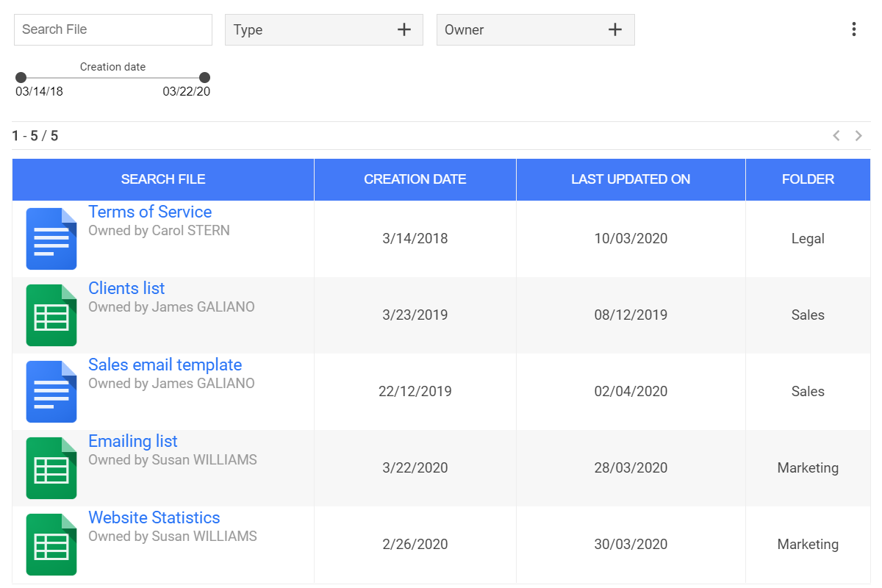Select the last updated 10/03/2020 cell

click(631, 239)
